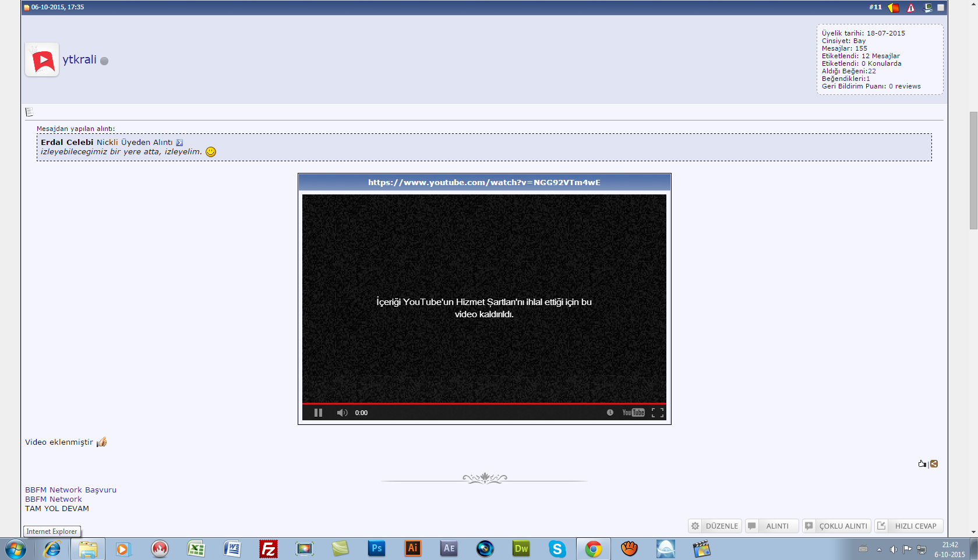Click the Watch Later clock icon

point(610,413)
